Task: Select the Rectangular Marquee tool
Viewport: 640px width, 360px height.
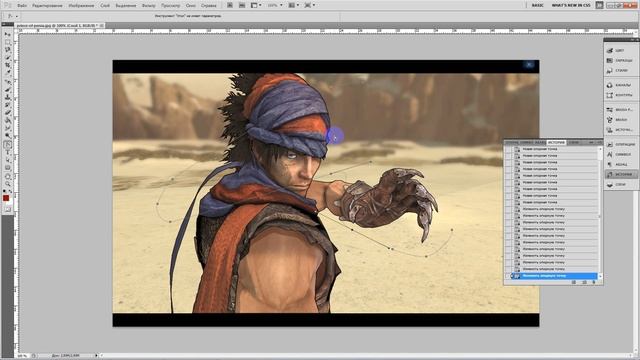Action: [7, 42]
